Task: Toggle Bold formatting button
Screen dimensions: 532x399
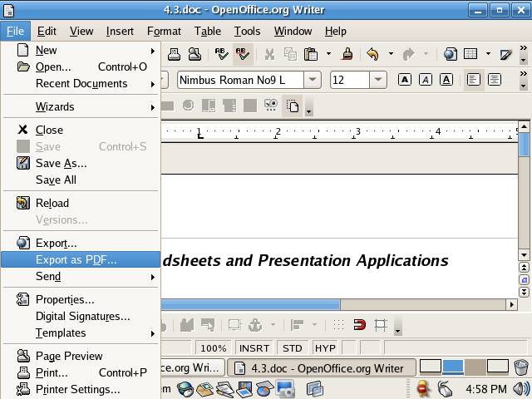Action: 405,80
